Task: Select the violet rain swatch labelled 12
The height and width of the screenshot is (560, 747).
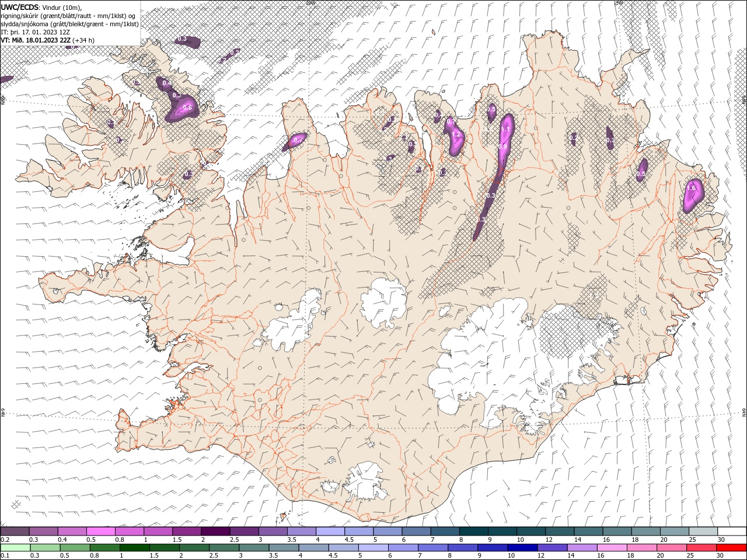Action: [551, 548]
